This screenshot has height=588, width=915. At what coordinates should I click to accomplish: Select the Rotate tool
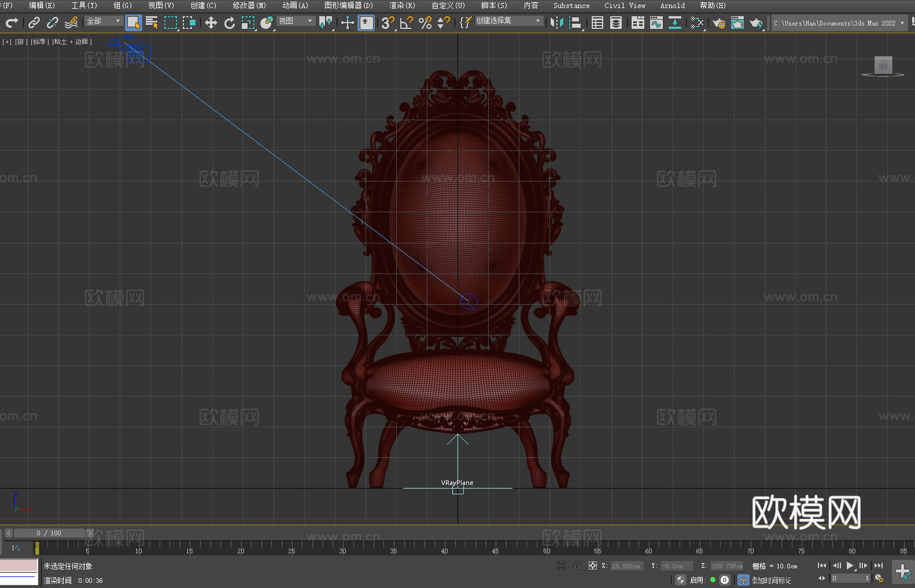tap(230, 23)
